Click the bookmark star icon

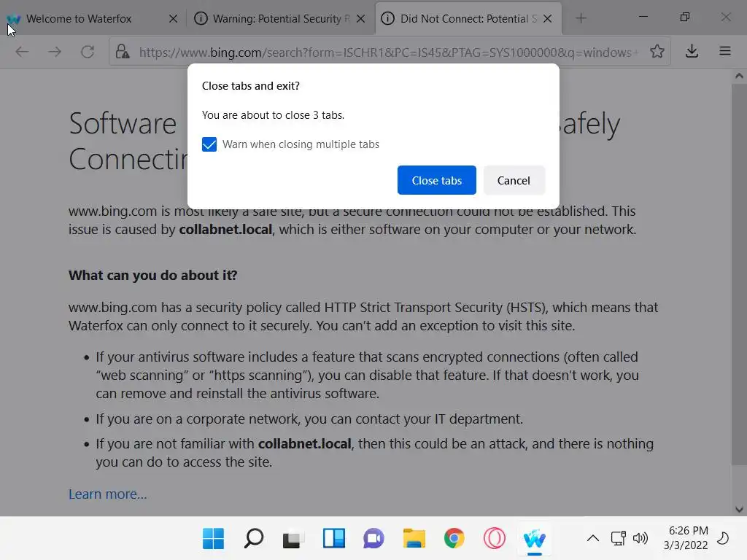point(657,52)
